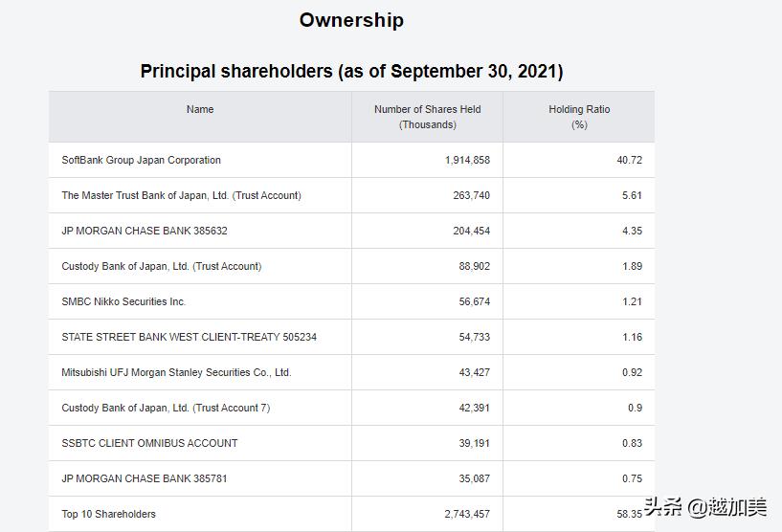Click JP MORGAN CHASE BANK 385781 entry
782x532 pixels.
145,479
